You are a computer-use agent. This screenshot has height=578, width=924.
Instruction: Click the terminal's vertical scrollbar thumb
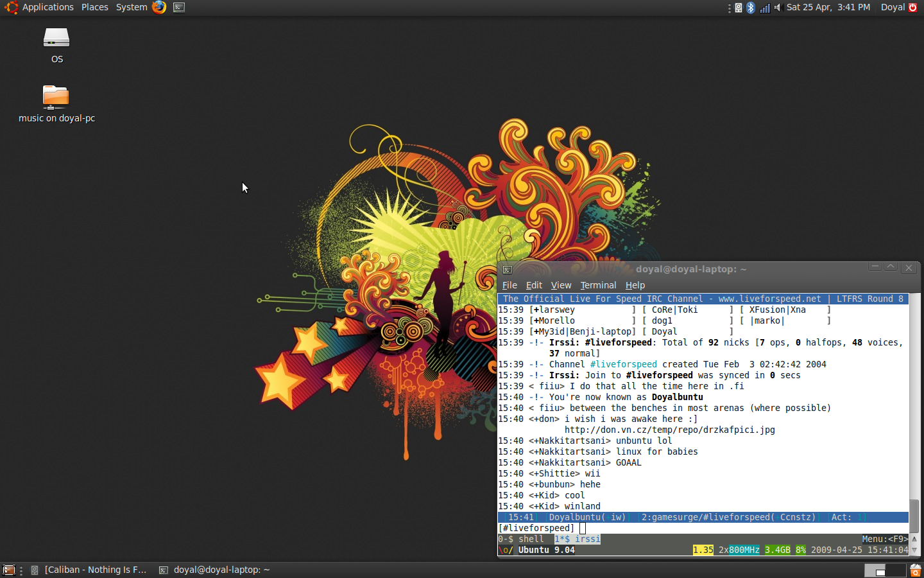[x=914, y=516]
